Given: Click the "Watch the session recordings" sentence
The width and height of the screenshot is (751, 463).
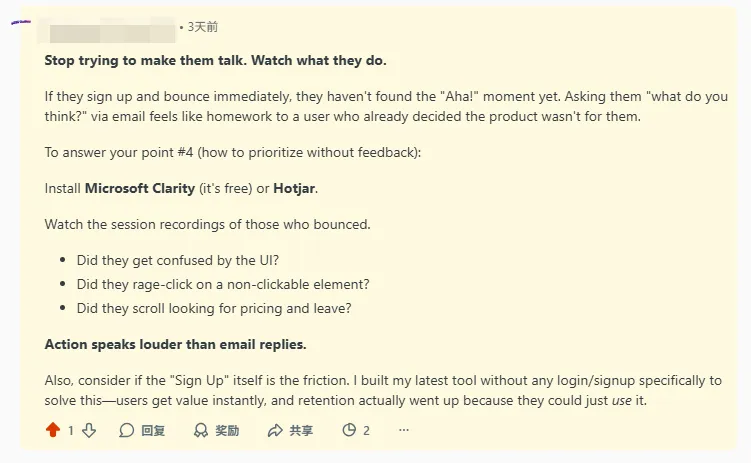Looking at the screenshot, I should [x=207, y=224].
